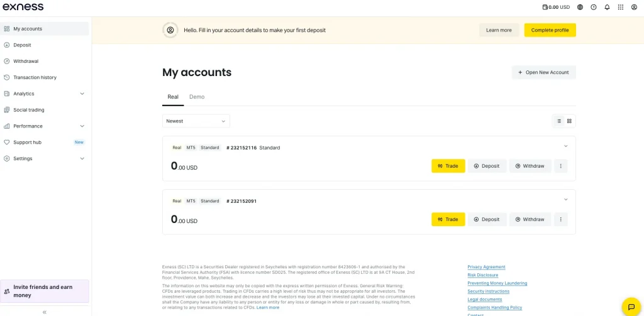
Task: Click the Complete profile button
Action: 550,30
